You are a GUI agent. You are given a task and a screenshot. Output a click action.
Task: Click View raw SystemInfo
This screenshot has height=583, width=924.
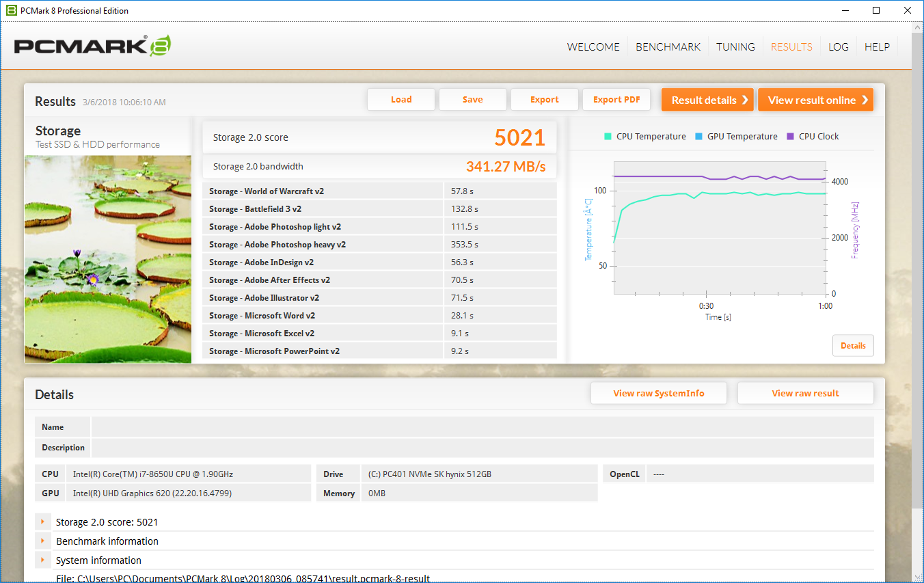pos(659,393)
